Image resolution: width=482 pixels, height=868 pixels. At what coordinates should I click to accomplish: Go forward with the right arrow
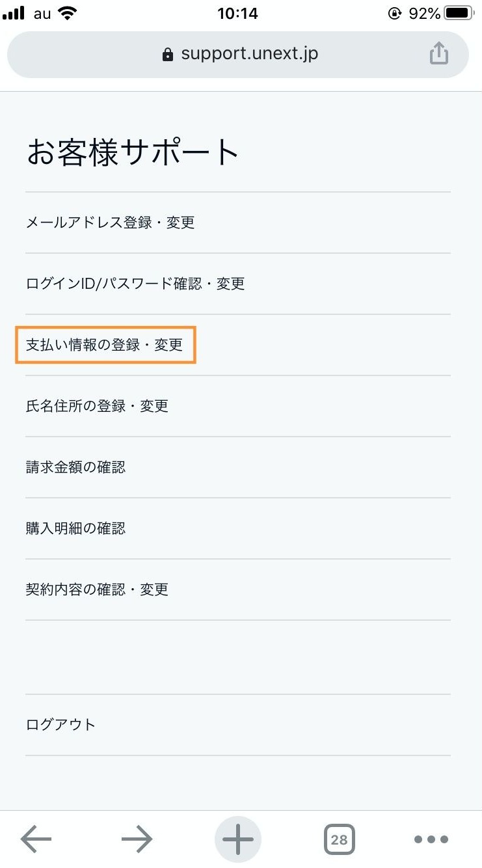tap(137, 839)
